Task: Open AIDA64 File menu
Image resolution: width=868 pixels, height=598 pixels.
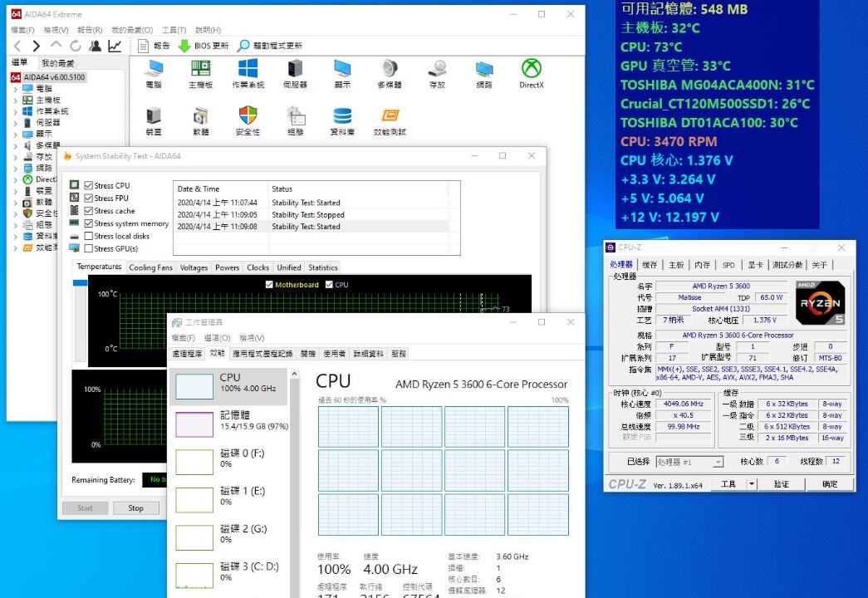Action: 22,30
